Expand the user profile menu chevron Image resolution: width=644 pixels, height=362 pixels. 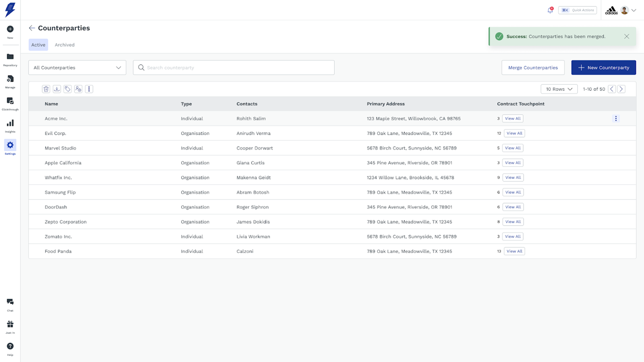(634, 10)
